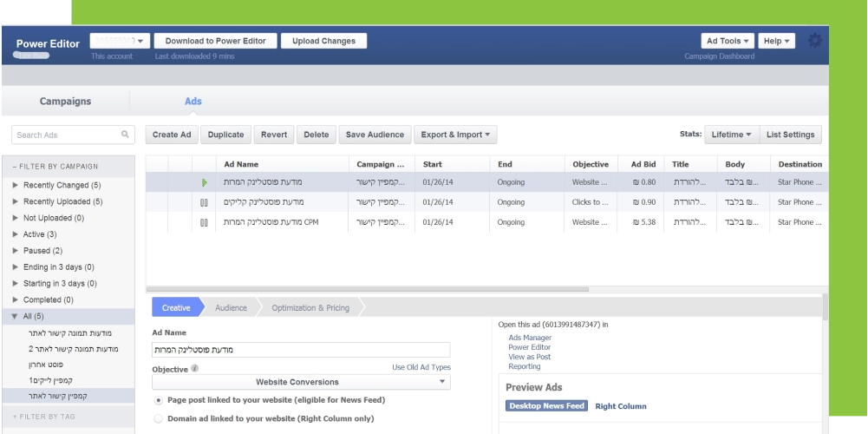Click the paused status icon in the second ad row
This screenshot has width=868, height=434.
[x=204, y=202]
